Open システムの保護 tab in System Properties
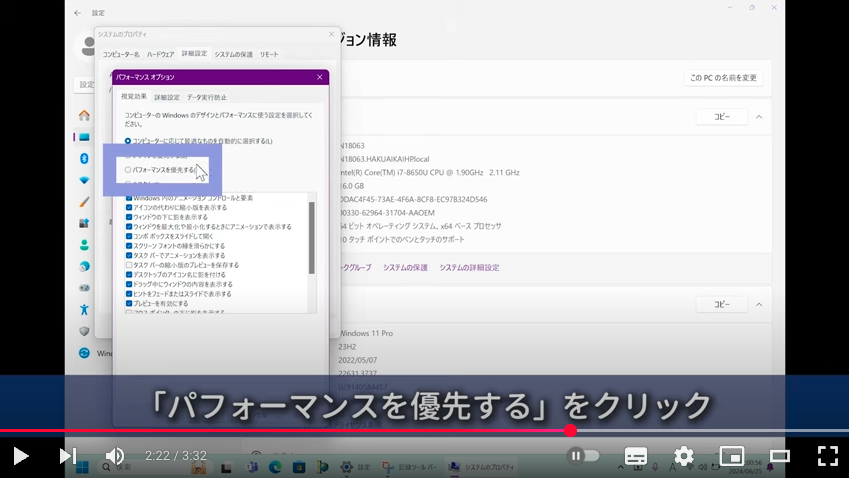The height and width of the screenshot is (478, 849). pos(233,55)
